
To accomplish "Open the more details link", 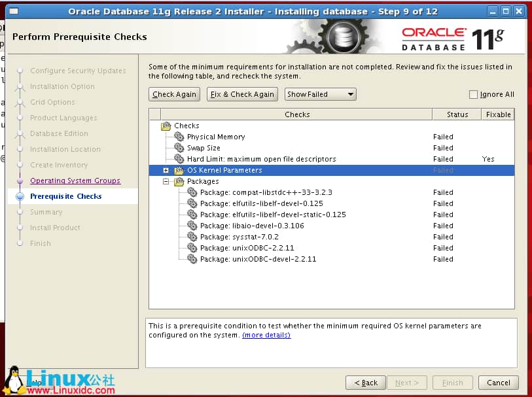I will pos(266,336).
